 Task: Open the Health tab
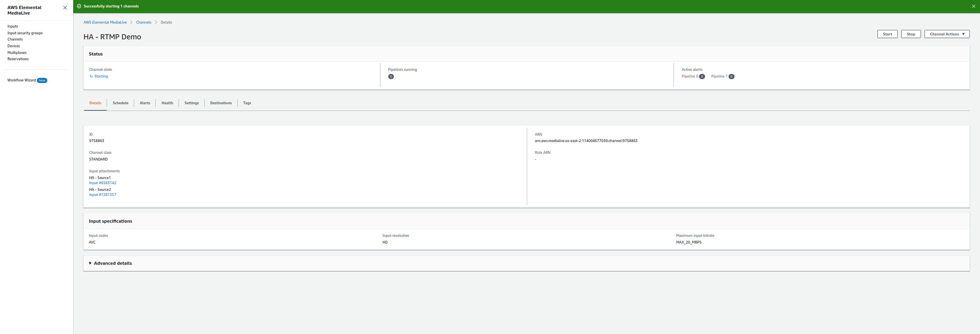click(x=167, y=103)
